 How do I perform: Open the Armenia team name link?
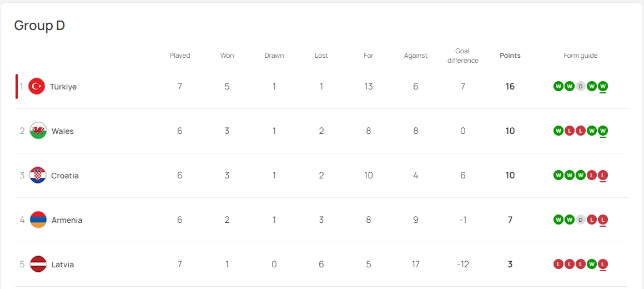(x=67, y=220)
